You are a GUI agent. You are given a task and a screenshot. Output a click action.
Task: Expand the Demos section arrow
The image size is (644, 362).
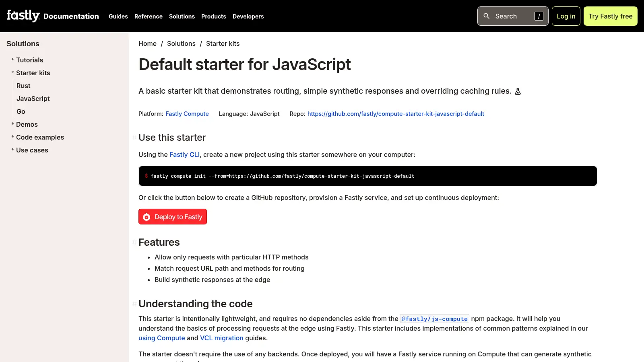click(x=13, y=124)
